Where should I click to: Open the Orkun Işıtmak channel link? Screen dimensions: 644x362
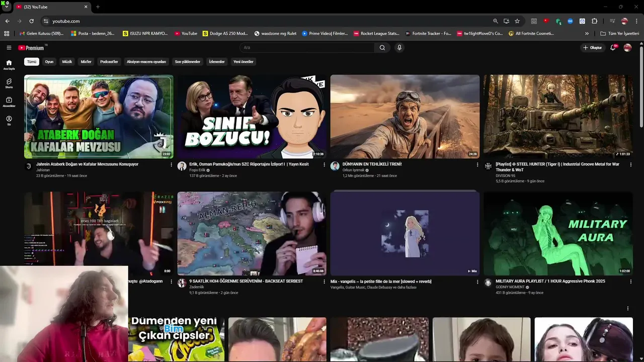(354, 170)
